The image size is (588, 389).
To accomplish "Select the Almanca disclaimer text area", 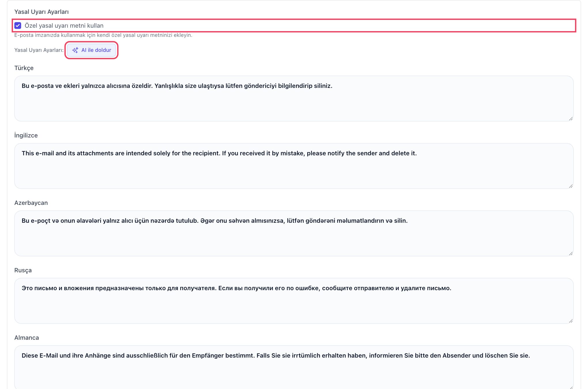I will 294,367.
